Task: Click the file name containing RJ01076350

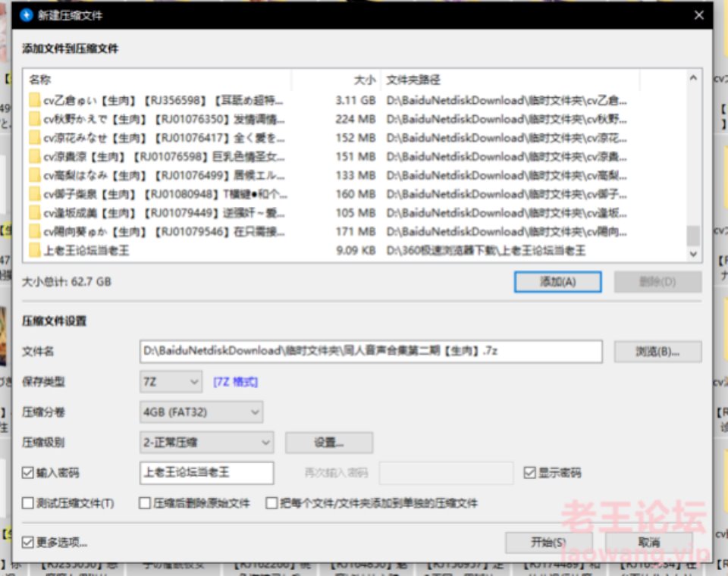Action: pos(164,119)
